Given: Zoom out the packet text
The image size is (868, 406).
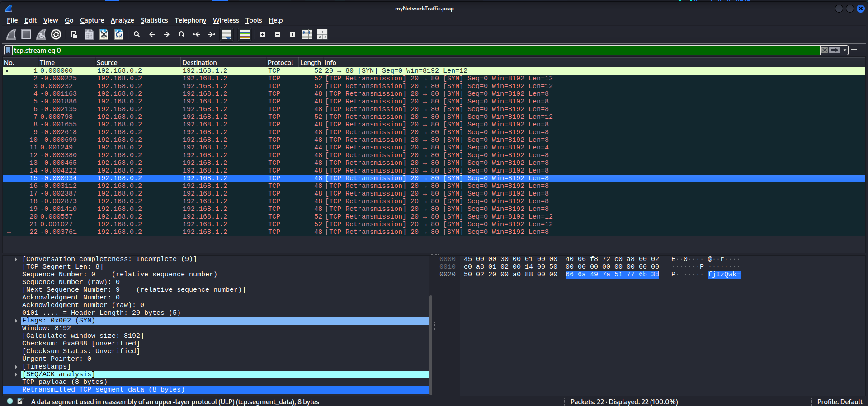Looking at the screenshot, I should click(x=278, y=34).
